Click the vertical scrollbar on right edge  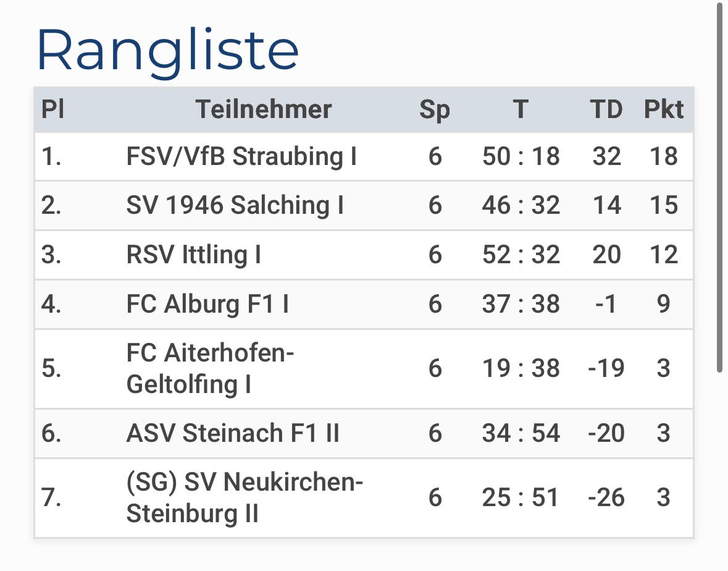(719, 186)
